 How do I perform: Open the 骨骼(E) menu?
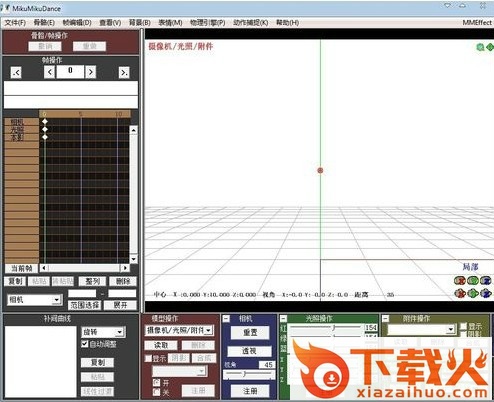pyautogui.click(x=44, y=23)
